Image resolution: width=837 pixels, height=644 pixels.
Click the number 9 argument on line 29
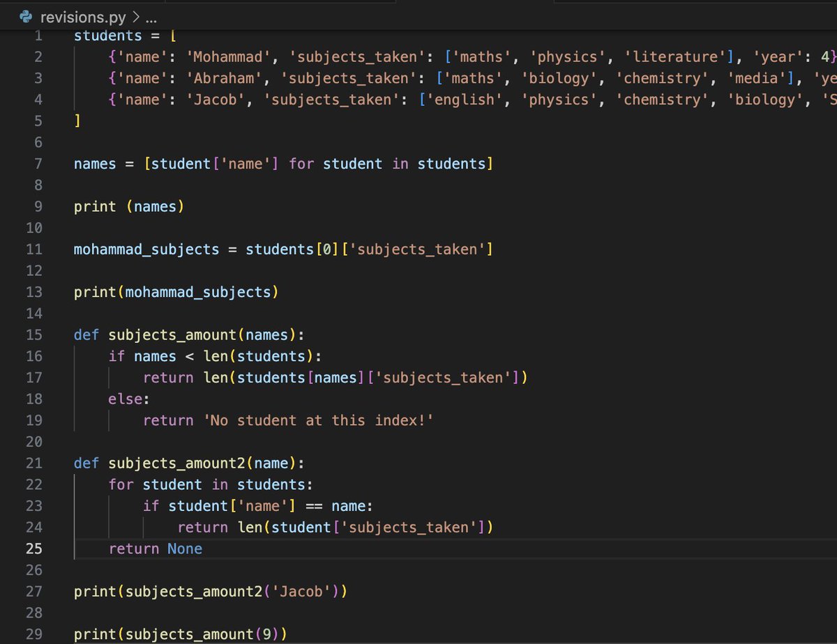266,634
